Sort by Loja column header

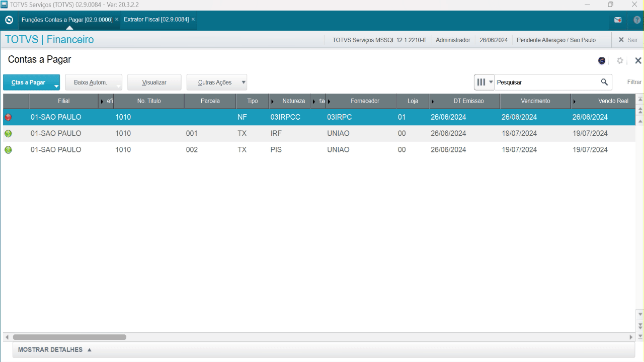(x=413, y=101)
